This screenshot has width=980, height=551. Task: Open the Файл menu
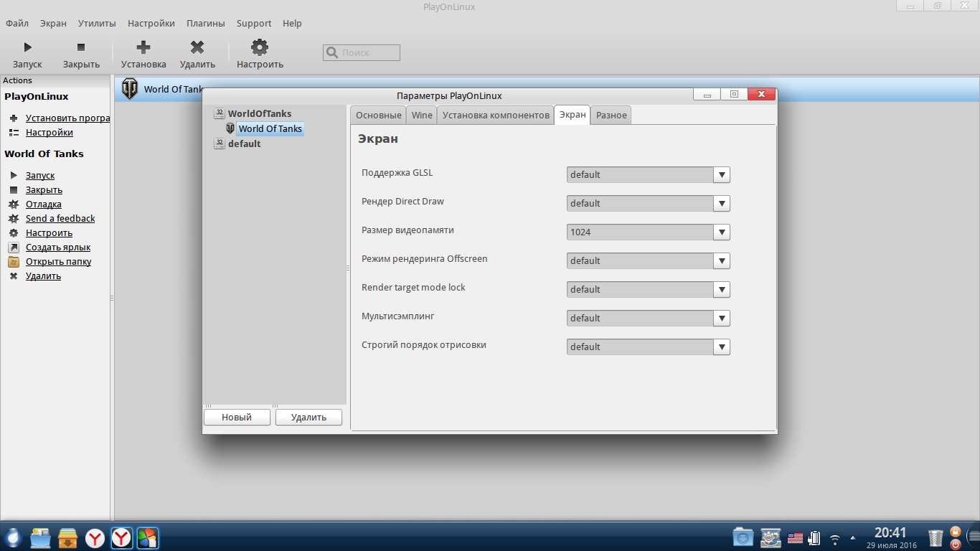click(17, 24)
